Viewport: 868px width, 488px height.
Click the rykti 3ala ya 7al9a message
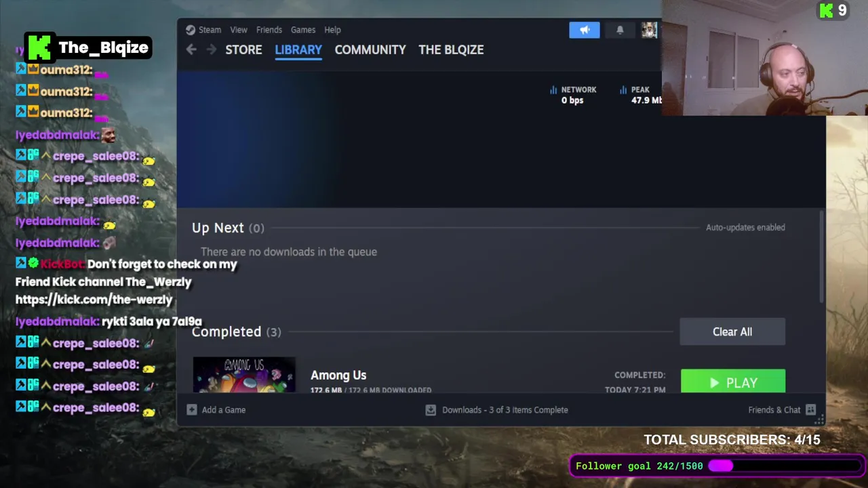click(152, 321)
